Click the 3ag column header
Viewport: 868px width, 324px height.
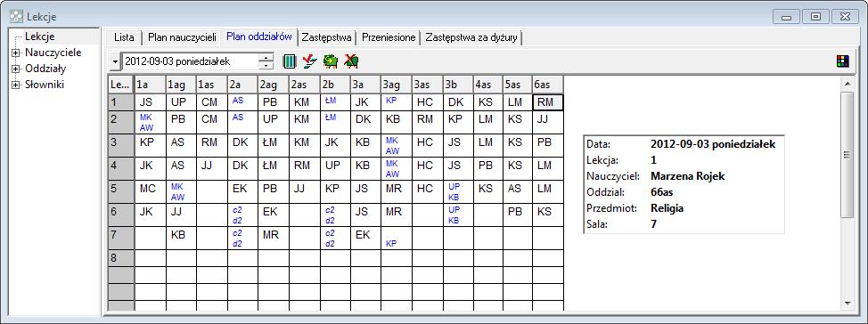click(397, 85)
